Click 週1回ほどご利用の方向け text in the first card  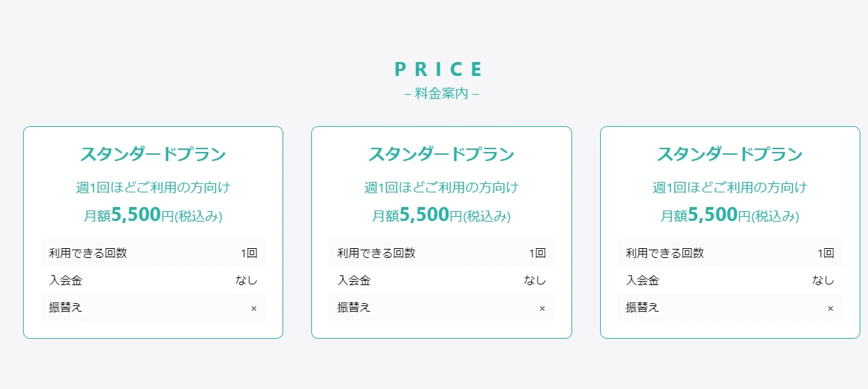point(153,188)
